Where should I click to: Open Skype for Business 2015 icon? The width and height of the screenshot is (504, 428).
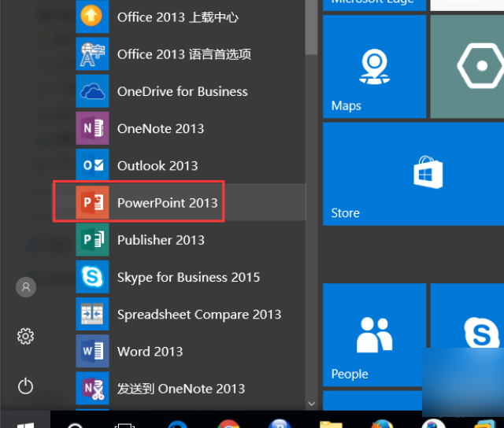point(92,277)
